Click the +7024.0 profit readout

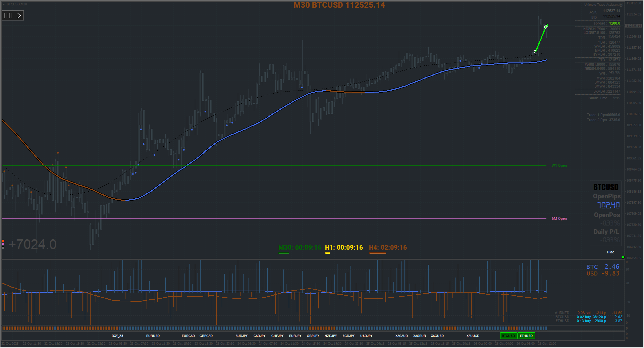point(33,244)
